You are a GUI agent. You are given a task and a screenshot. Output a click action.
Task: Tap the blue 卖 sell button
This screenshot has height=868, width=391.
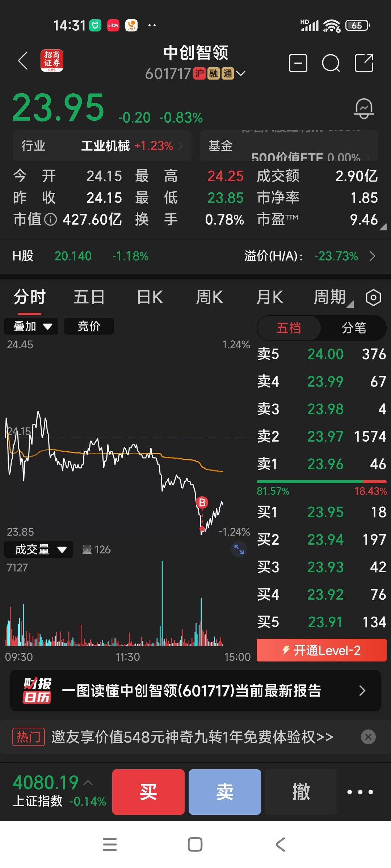pyautogui.click(x=225, y=792)
